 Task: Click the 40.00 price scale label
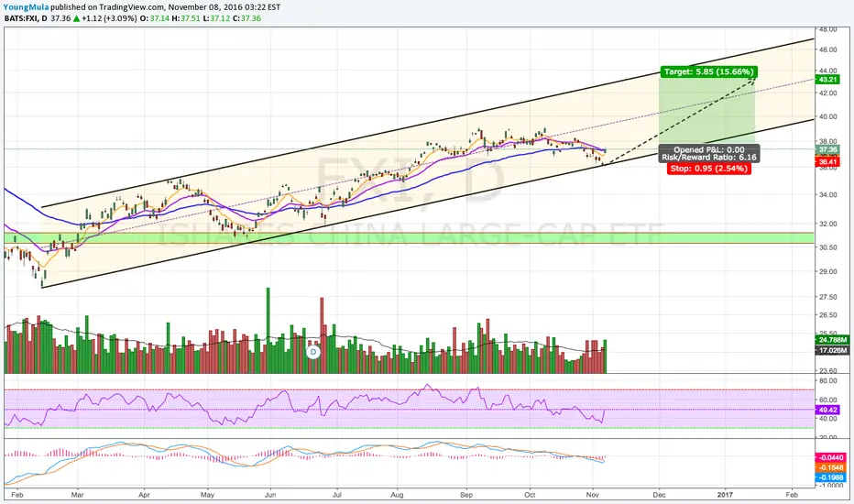tap(827, 116)
